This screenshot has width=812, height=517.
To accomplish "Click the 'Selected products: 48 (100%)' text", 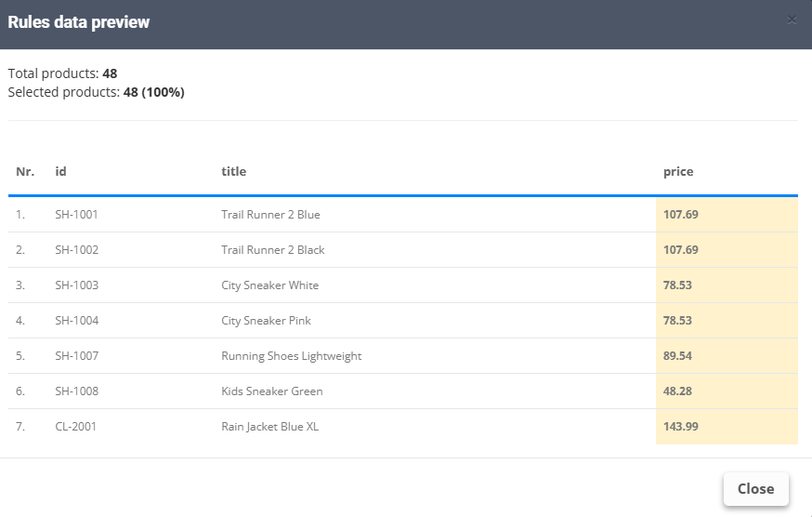I will pyautogui.click(x=96, y=92).
